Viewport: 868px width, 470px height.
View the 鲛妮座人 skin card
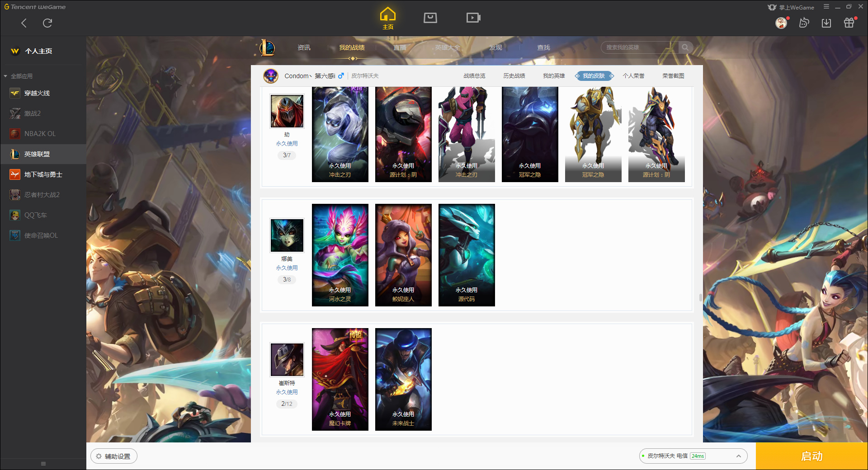pyautogui.click(x=403, y=255)
